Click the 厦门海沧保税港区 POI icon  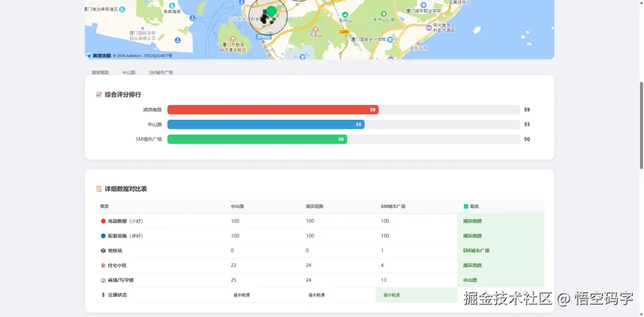point(122,9)
